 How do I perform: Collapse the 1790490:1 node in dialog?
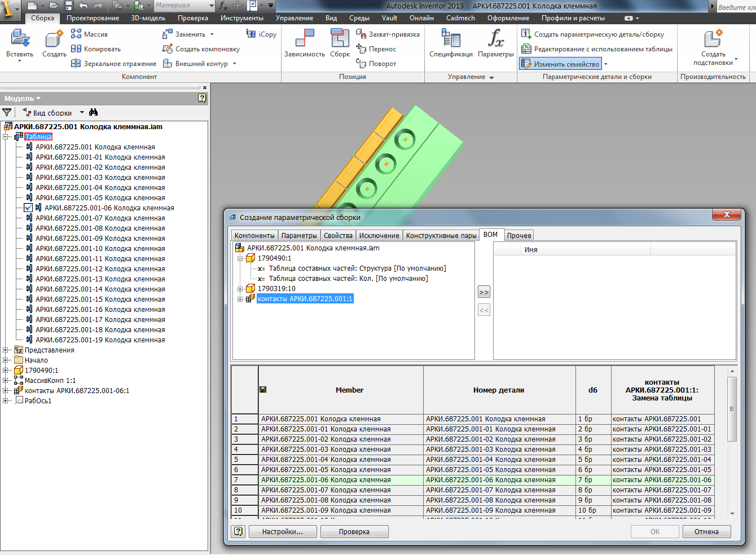(240, 258)
